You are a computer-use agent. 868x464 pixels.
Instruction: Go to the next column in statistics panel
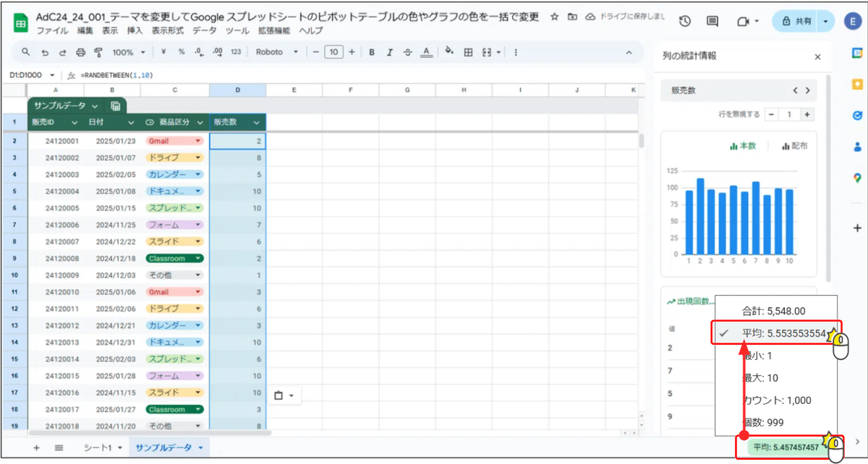click(x=808, y=91)
